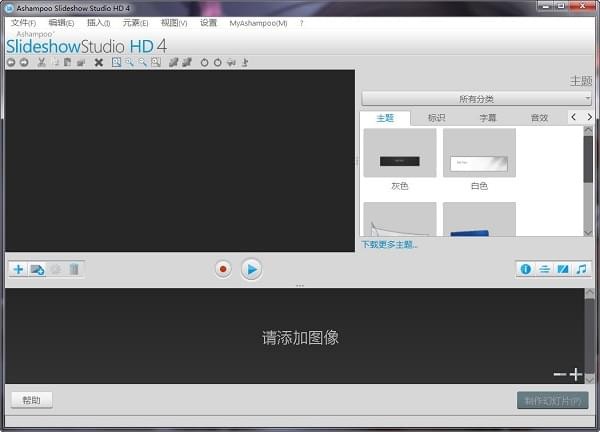Open the 文件(F) menu
Viewport: 600px width, 432px height.
23,23
